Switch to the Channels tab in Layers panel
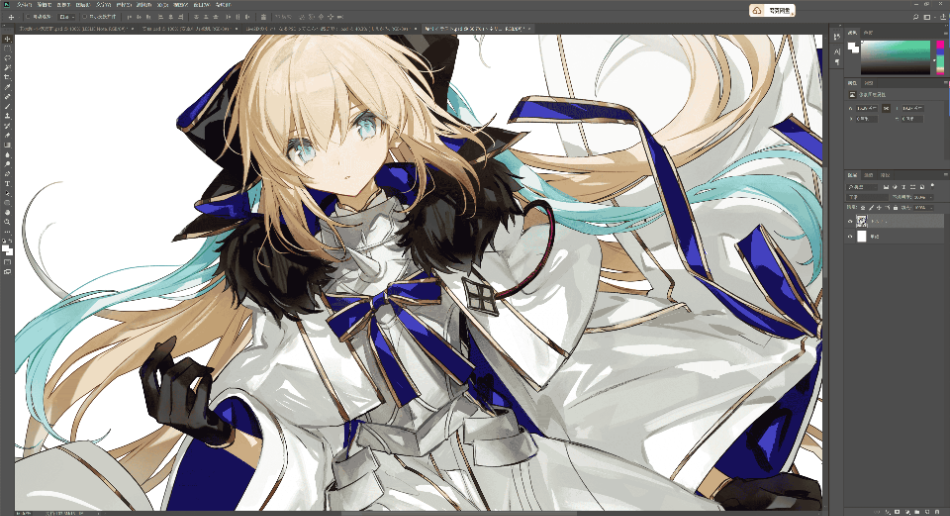The width and height of the screenshot is (950, 516). point(868,175)
